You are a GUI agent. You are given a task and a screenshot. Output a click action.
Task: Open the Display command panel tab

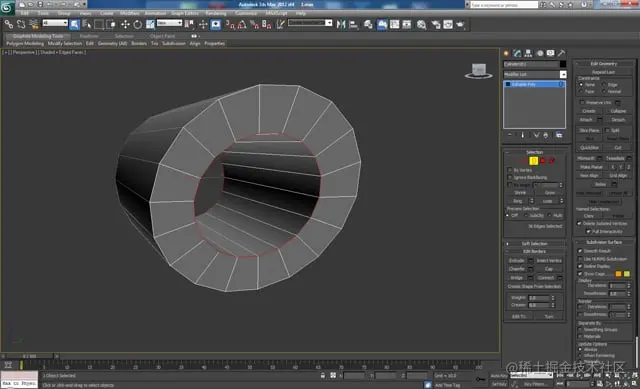(551, 53)
